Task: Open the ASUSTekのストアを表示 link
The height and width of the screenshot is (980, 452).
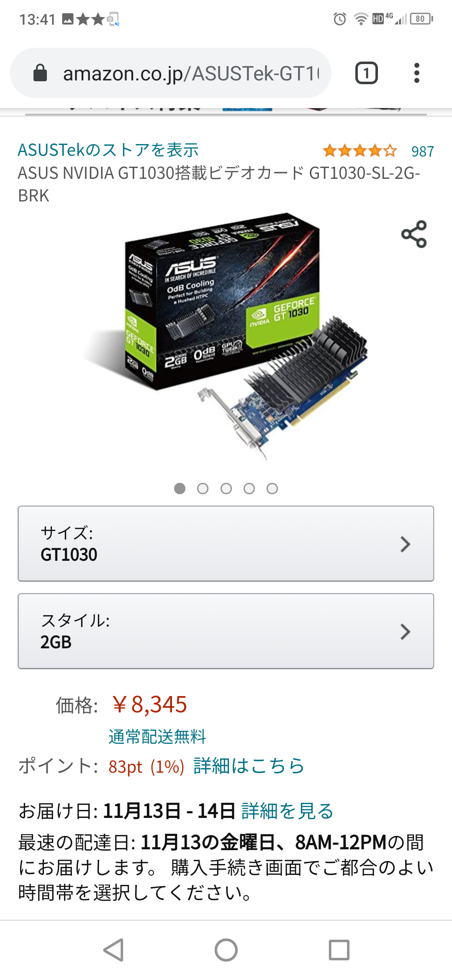Action: [108, 150]
